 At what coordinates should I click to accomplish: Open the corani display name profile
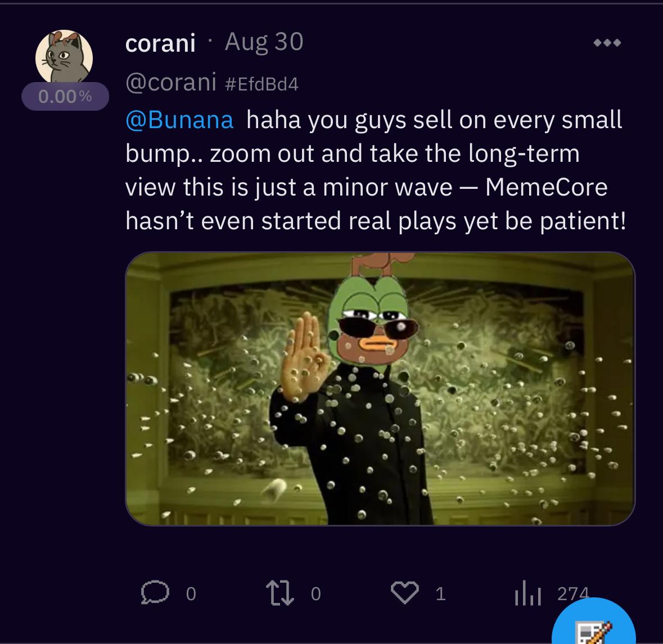tap(160, 43)
